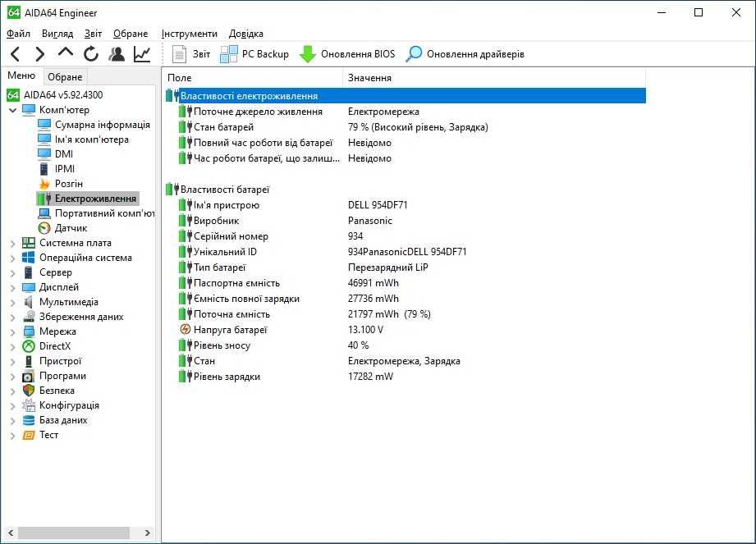Screen dimensions: 756x544
Task: Click the Операційна система Windows icon
Action: tap(29, 258)
